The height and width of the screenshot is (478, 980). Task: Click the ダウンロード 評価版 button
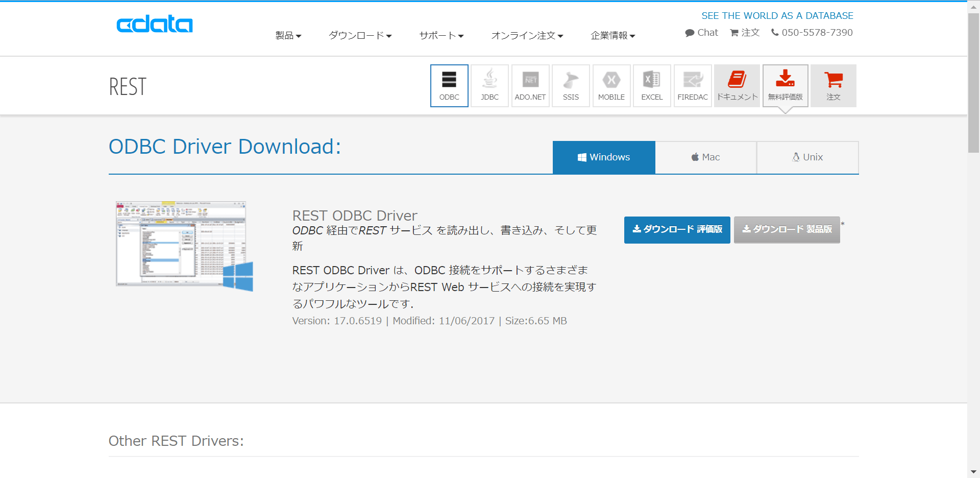tap(677, 230)
